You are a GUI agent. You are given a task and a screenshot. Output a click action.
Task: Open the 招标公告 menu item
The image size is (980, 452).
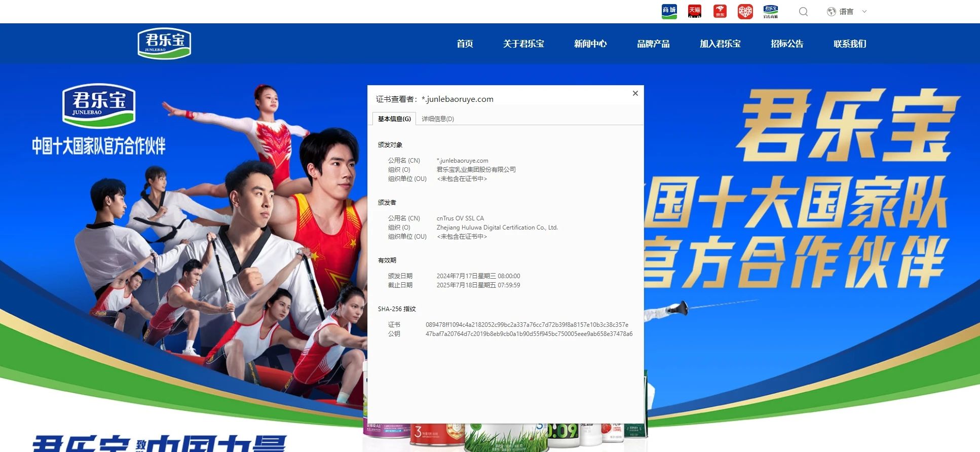click(x=787, y=44)
